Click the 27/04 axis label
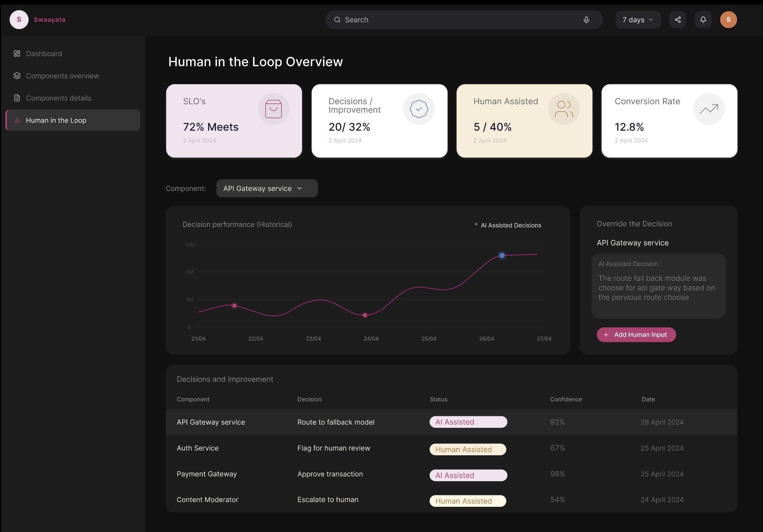Viewport: 763px width, 532px height. point(544,339)
